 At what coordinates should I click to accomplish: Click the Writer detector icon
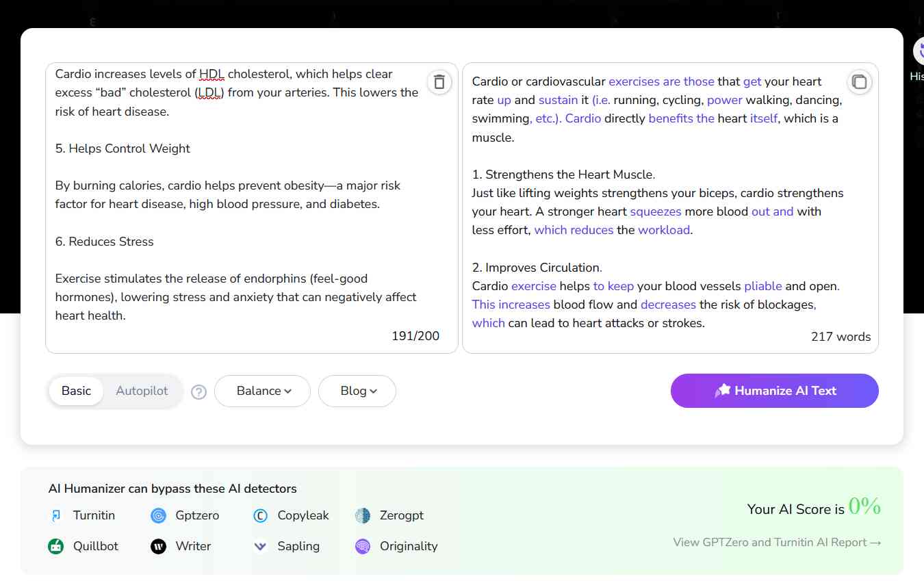(x=158, y=546)
